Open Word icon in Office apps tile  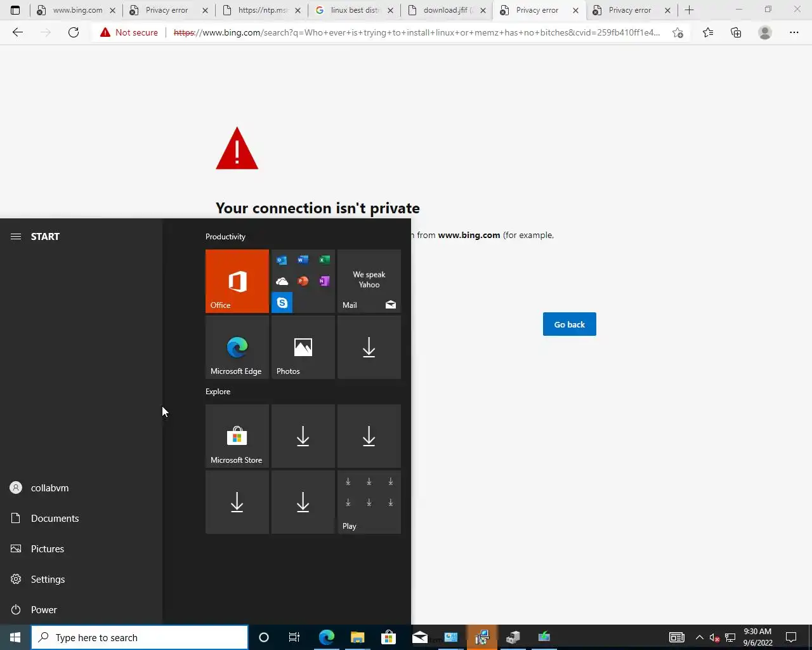click(x=303, y=260)
